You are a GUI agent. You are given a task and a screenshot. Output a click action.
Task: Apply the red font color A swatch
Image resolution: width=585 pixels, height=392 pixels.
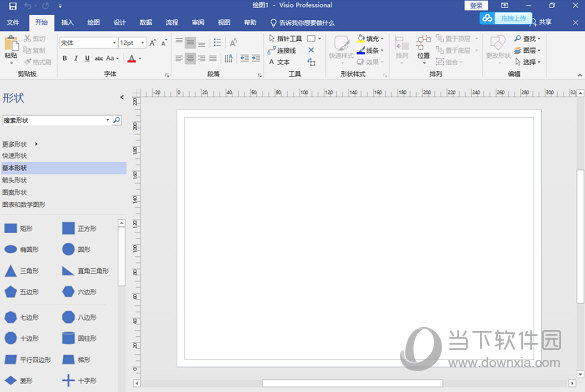132,59
